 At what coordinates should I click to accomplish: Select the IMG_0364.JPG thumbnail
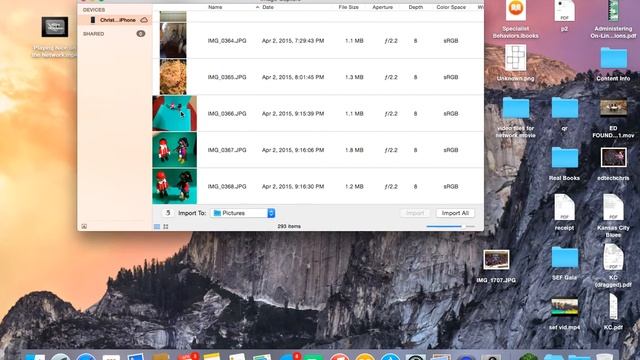coord(173,40)
